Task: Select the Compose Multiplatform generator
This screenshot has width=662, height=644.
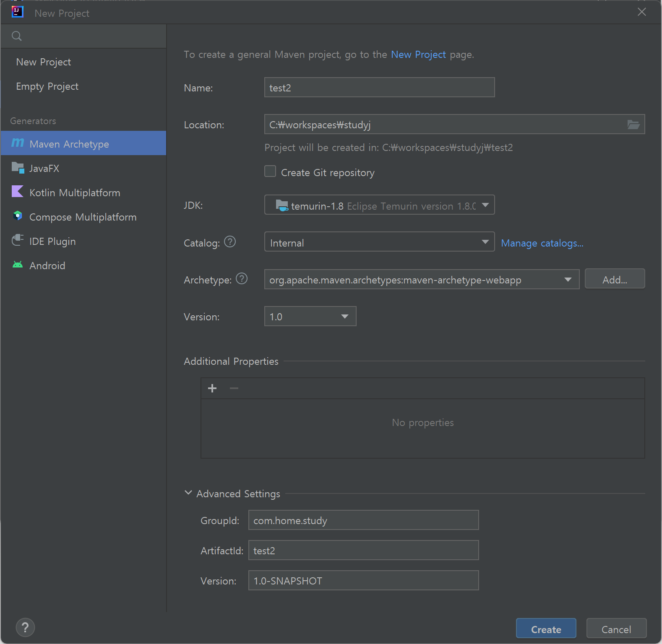Action: click(83, 216)
